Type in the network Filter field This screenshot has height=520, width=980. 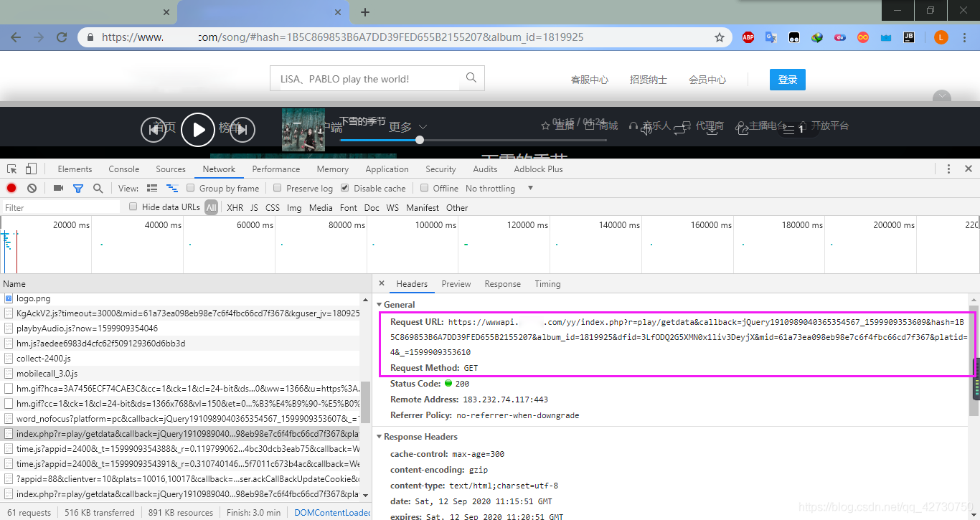click(x=61, y=207)
